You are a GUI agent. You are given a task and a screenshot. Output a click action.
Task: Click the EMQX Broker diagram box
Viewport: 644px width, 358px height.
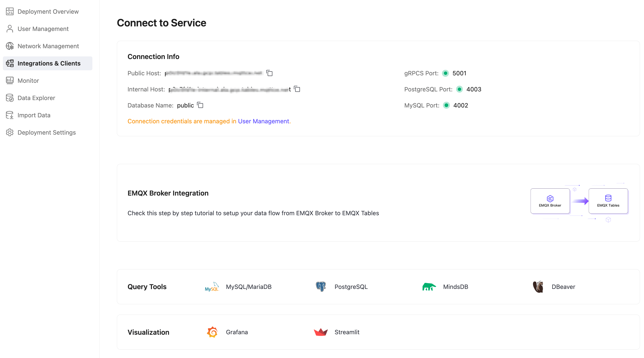coord(550,201)
